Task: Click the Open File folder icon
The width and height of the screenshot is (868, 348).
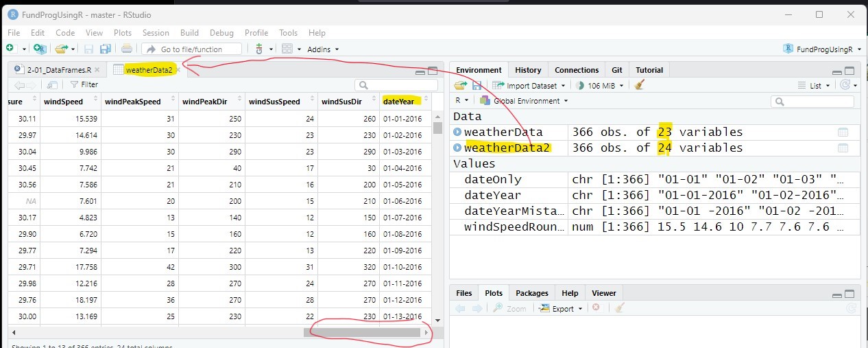Action: coord(62,49)
